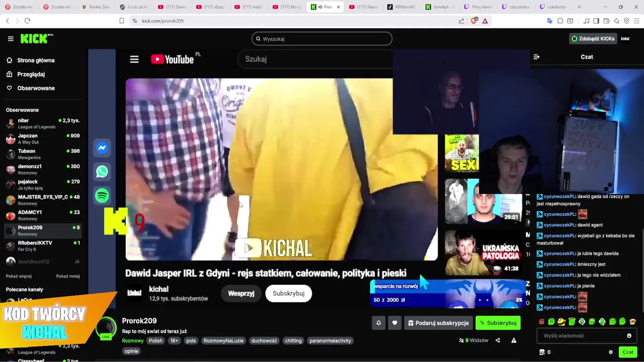This screenshot has width=644, height=362.
Task: Insert the yellow bee emote
Action: pos(561,322)
